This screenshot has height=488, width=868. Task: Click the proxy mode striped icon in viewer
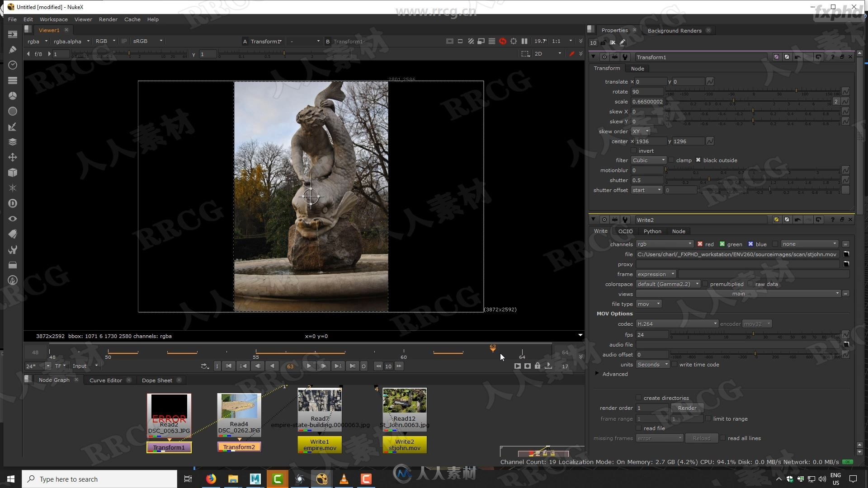(x=471, y=41)
